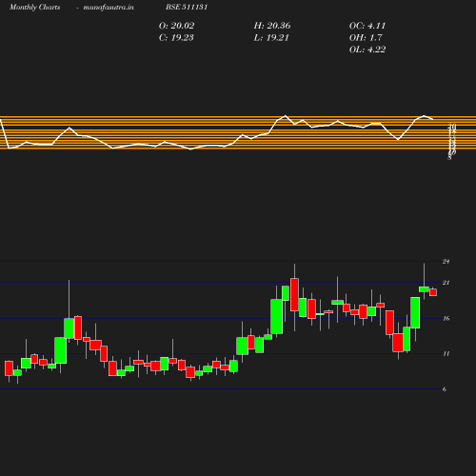Click the top price axis label 24
The image size is (476, 476).
446,262
